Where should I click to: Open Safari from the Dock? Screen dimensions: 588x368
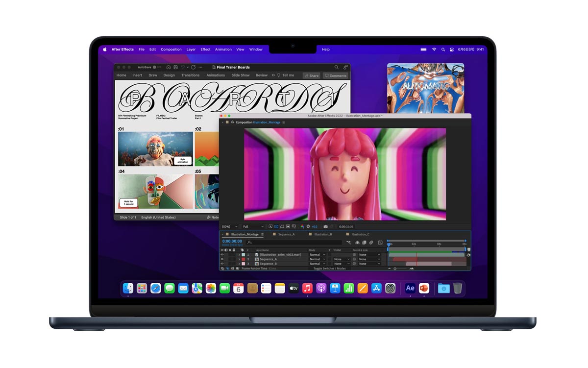156,288
